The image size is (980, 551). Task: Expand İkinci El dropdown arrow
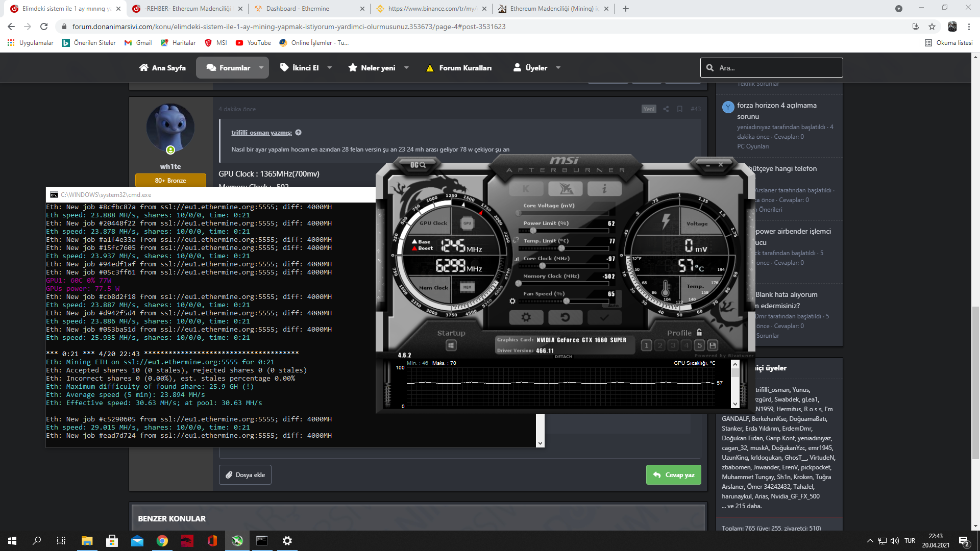point(330,68)
